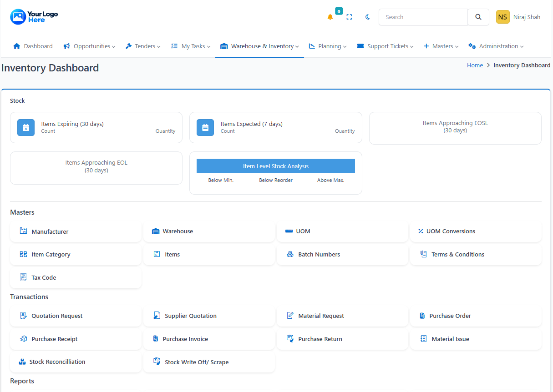Click the UOM Conversions percent icon

pos(421,231)
